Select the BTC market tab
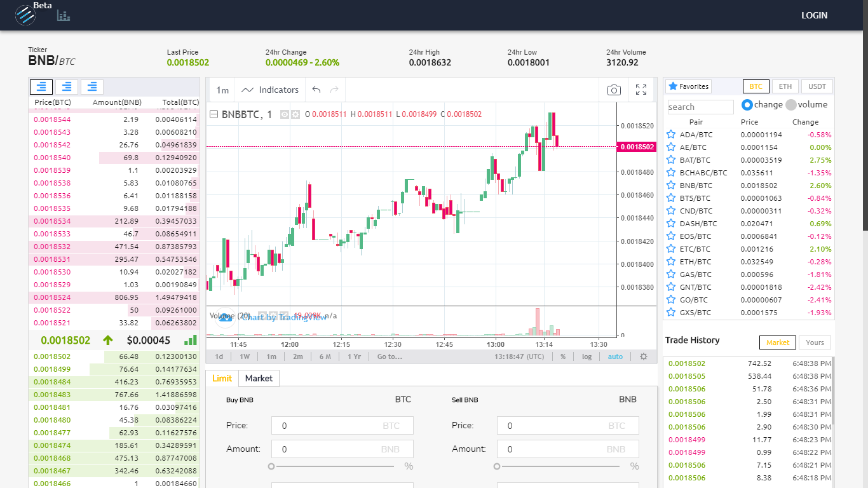 pos(756,86)
